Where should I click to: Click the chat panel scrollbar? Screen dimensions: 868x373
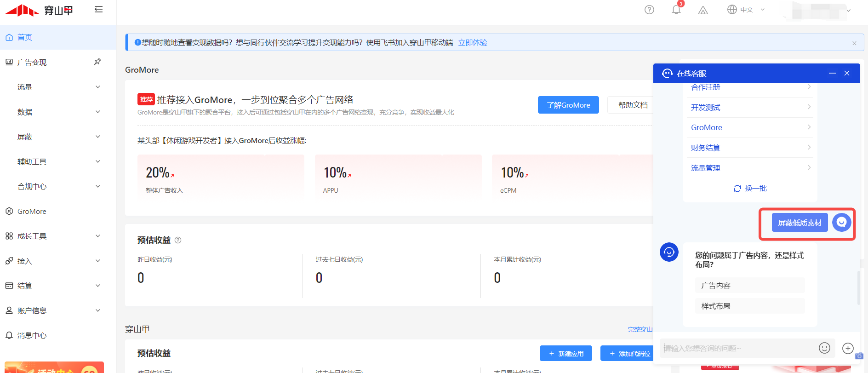coord(858,287)
